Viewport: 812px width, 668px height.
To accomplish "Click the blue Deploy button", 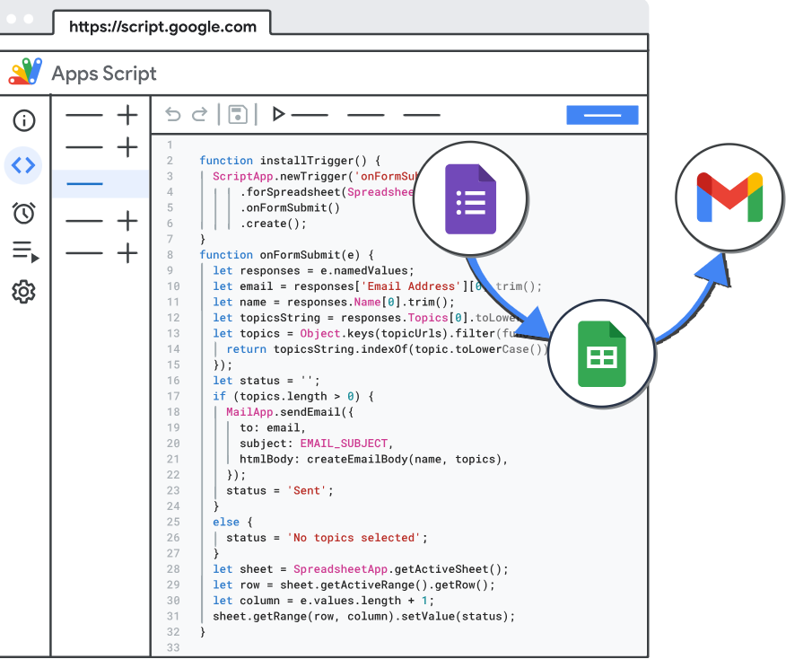I will (602, 115).
